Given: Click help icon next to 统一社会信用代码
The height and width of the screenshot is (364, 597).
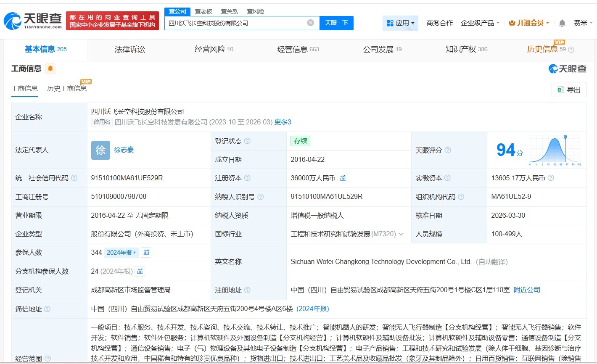Looking at the screenshot, I should 74,178.
